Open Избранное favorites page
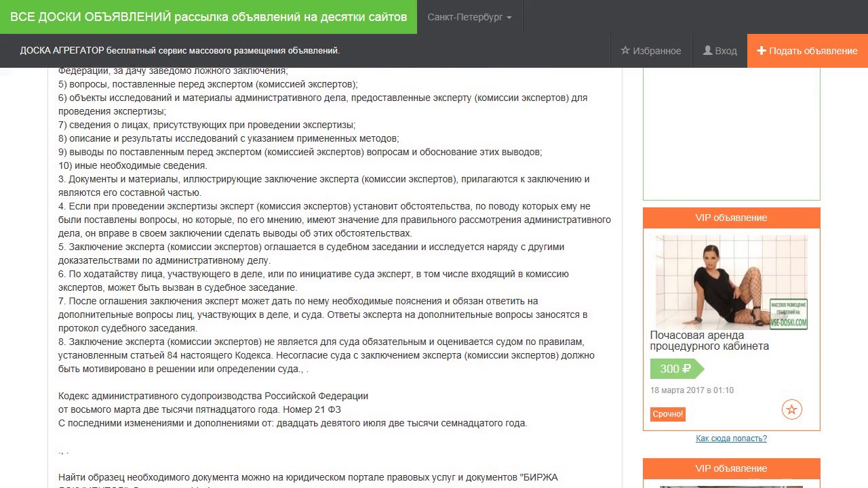868x488 pixels. click(650, 51)
